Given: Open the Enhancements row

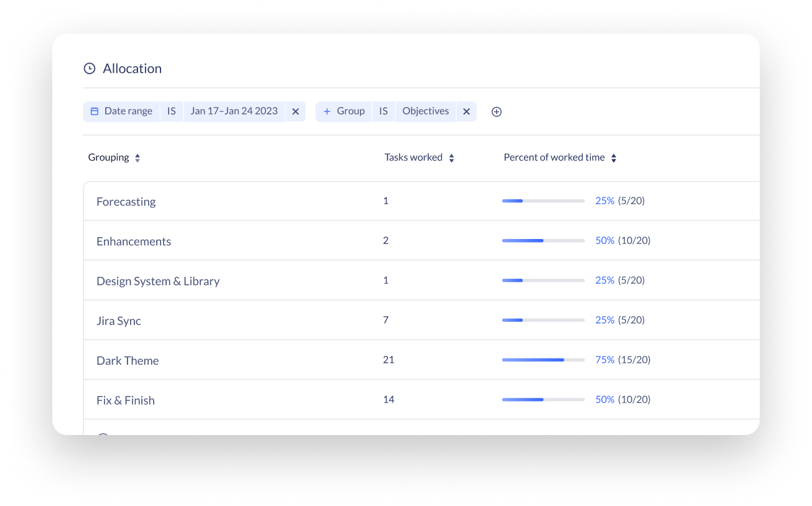Looking at the screenshot, I should 422,241.
